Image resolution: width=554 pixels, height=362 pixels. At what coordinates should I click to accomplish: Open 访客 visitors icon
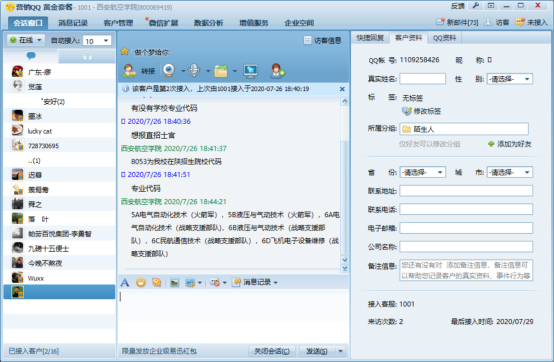point(496,22)
